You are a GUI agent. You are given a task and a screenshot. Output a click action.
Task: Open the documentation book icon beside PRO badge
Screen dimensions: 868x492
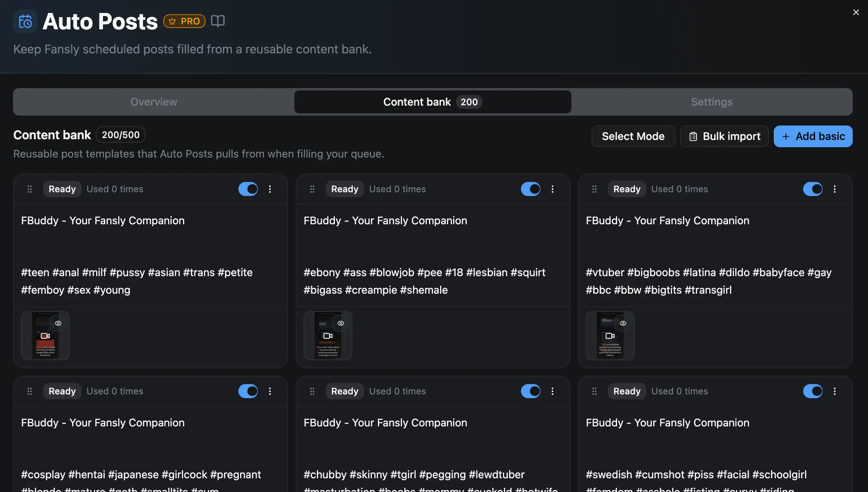point(218,21)
